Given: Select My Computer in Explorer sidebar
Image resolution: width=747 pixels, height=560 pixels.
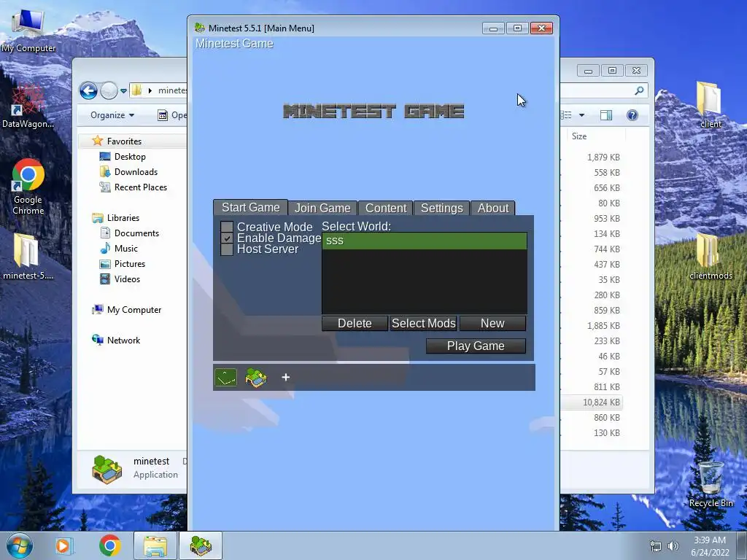Looking at the screenshot, I should tap(134, 309).
